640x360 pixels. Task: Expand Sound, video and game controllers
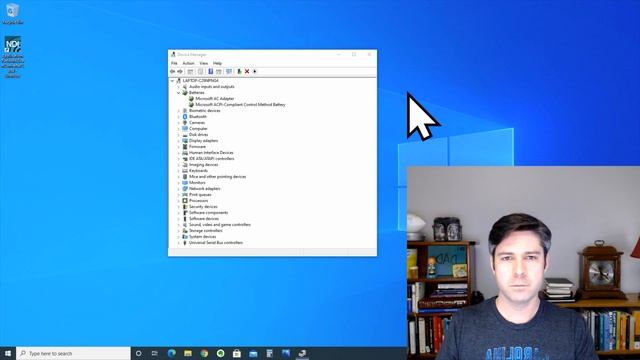(178, 224)
